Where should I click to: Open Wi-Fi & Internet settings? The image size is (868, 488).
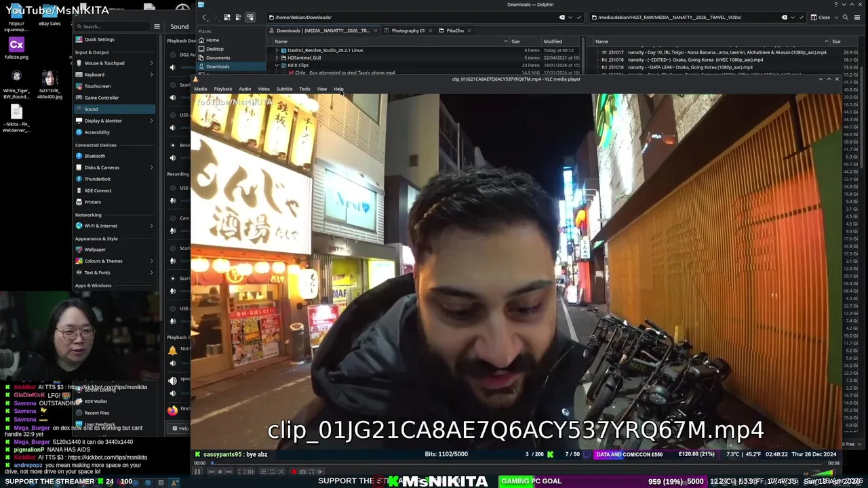pyautogui.click(x=114, y=226)
